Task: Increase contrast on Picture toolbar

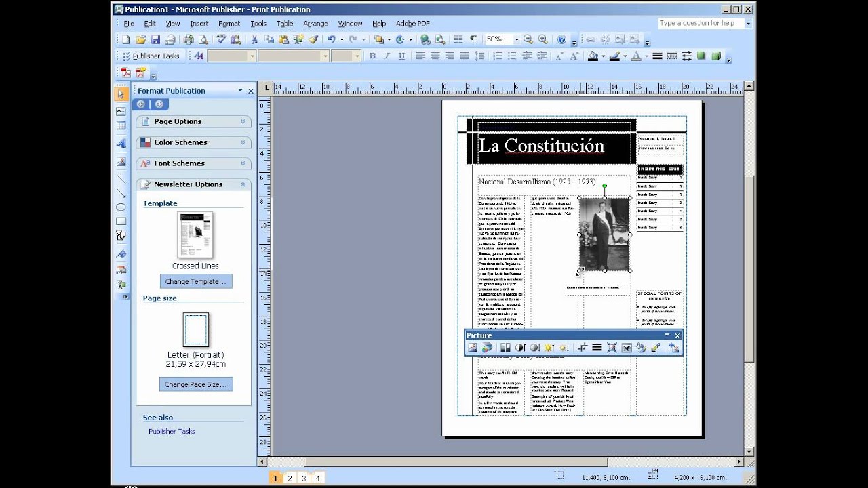Action: pos(520,348)
